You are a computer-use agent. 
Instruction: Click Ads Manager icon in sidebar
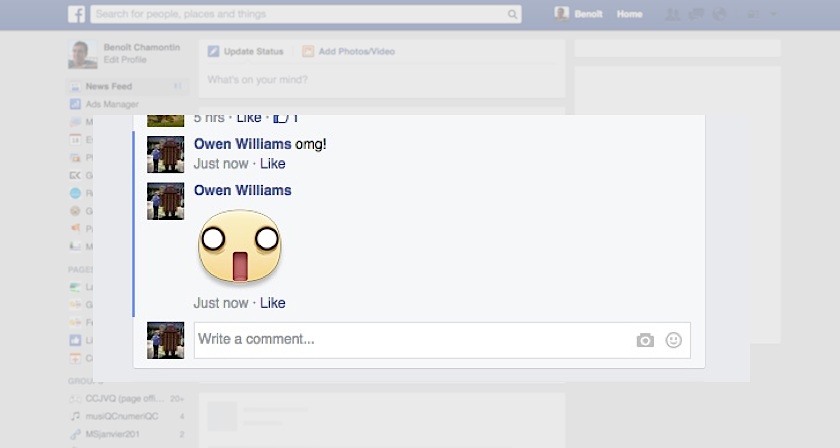(x=76, y=104)
